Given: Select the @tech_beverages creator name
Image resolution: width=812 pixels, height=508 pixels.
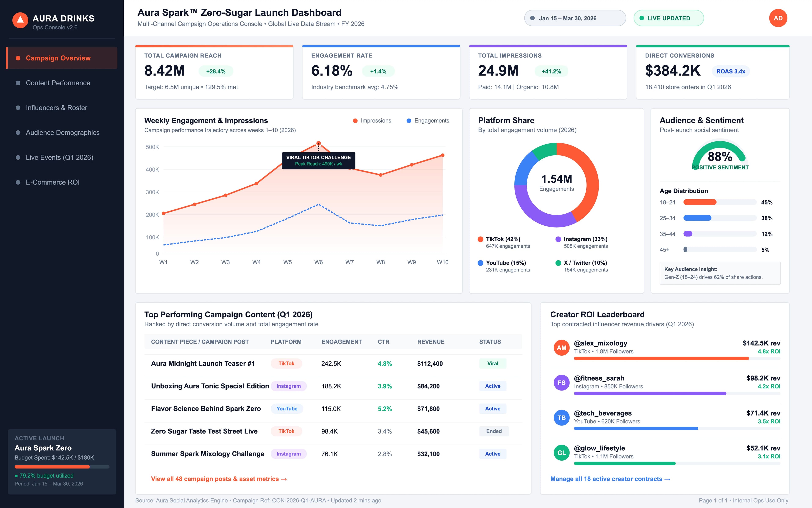Looking at the screenshot, I should [x=603, y=413].
